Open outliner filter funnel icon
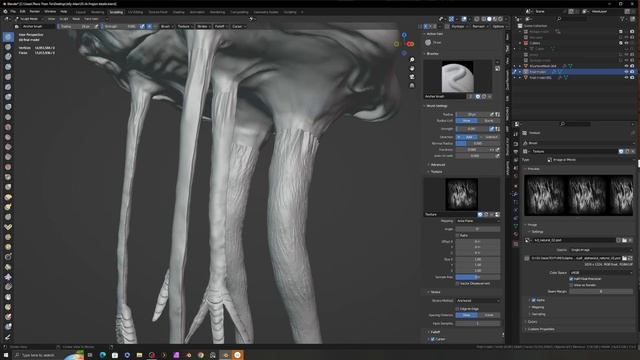Image resolution: width=640 pixels, height=360 pixels. click(622, 19)
